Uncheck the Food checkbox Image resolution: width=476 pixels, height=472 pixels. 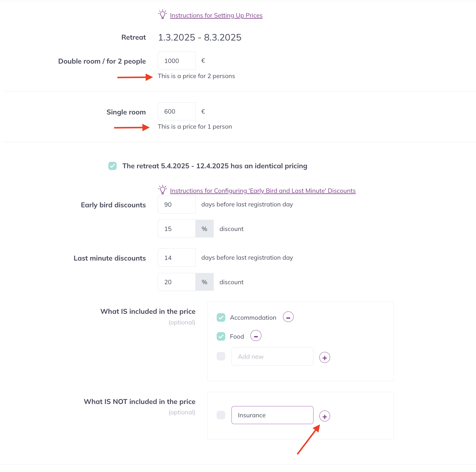pos(221,337)
